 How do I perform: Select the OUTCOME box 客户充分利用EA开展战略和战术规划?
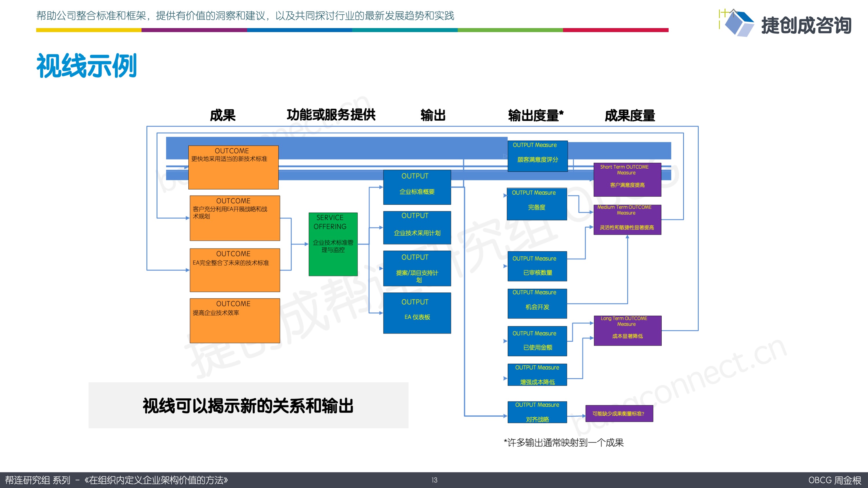click(x=234, y=218)
